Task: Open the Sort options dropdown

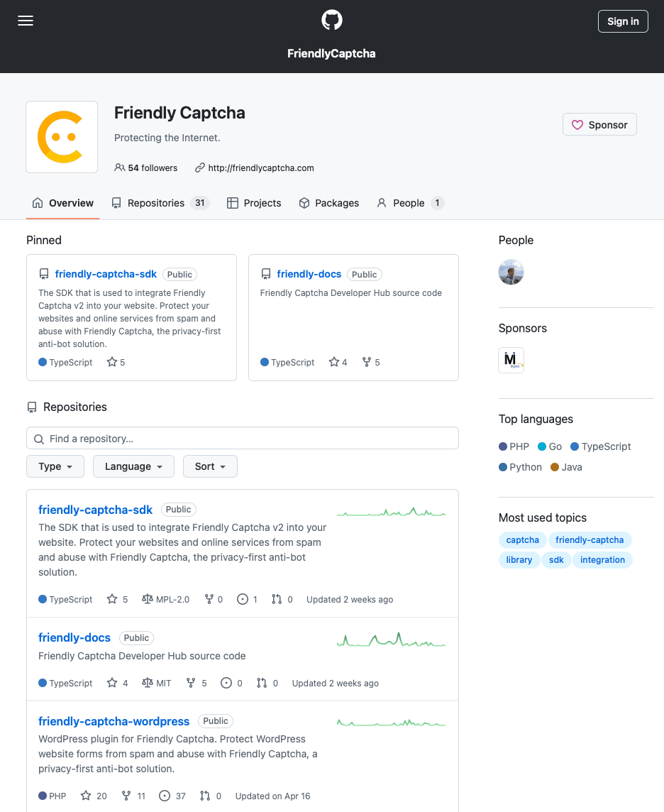Action: 210,466
